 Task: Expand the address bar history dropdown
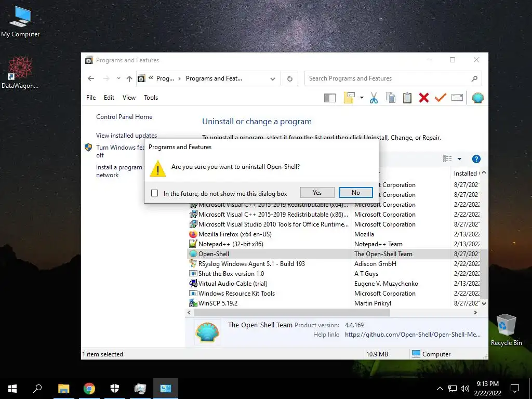click(272, 79)
